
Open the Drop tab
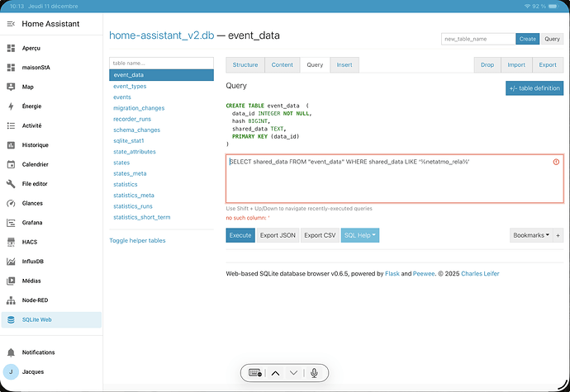click(487, 65)
